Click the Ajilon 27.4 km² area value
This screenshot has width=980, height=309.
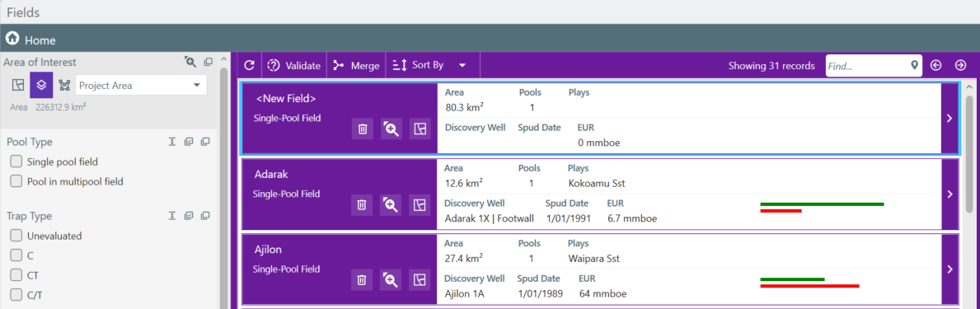(463, 258)
